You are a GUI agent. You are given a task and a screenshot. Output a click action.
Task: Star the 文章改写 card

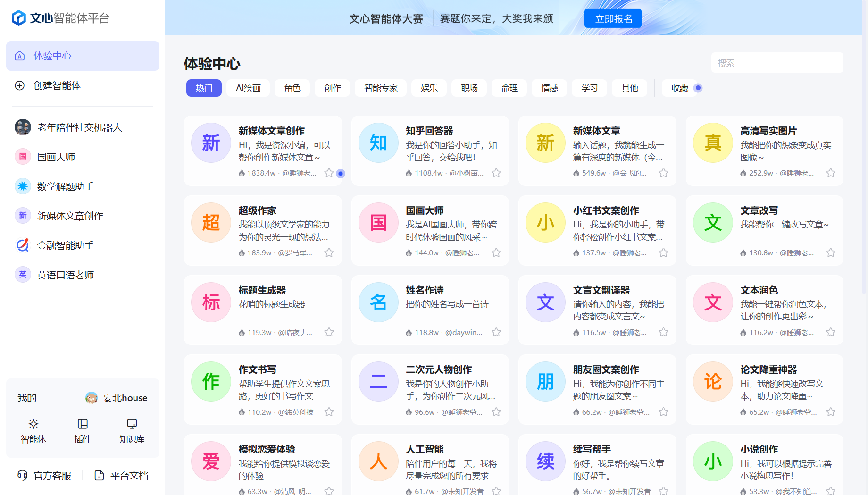(x=831, y=253)
